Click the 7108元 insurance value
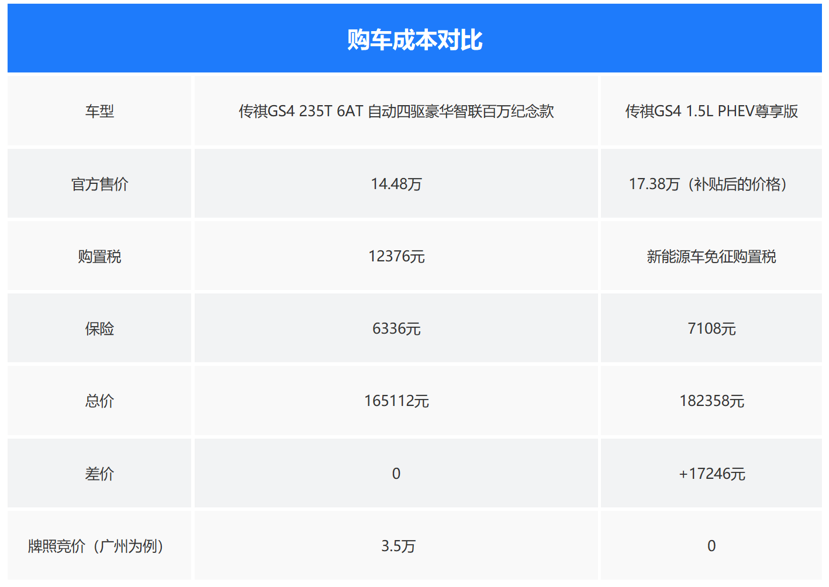 pos(711,329)
